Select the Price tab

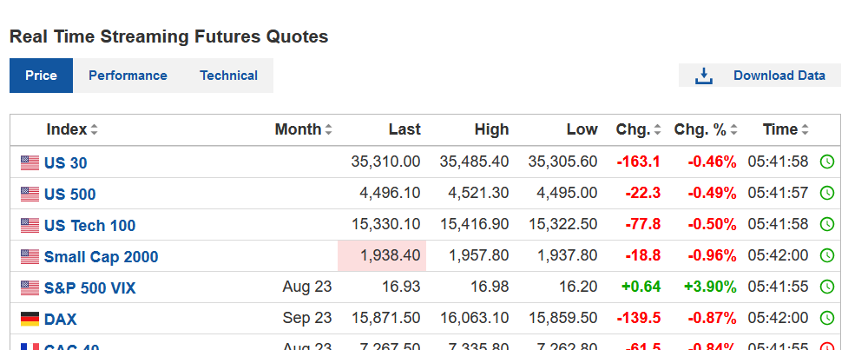coord(41,76)
